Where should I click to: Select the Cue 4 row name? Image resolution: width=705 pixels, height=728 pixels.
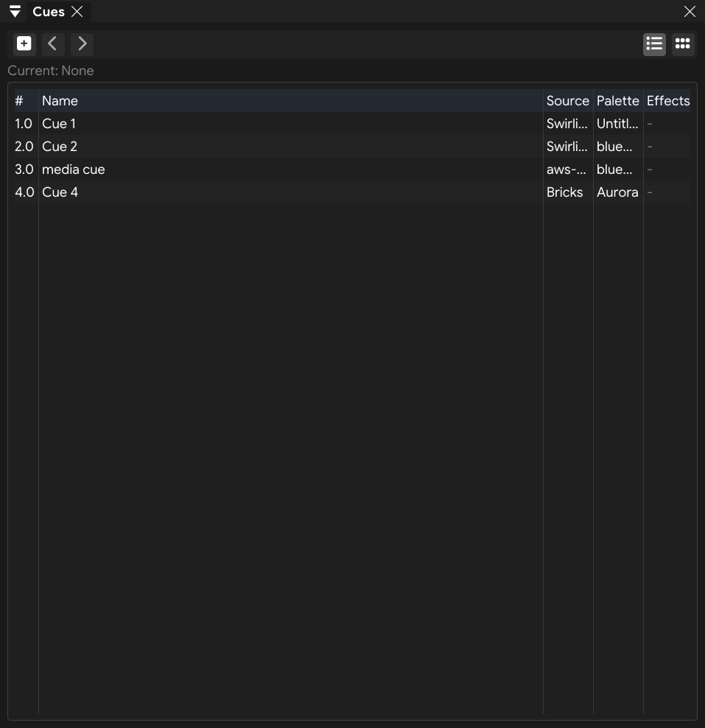pos(60,192)
